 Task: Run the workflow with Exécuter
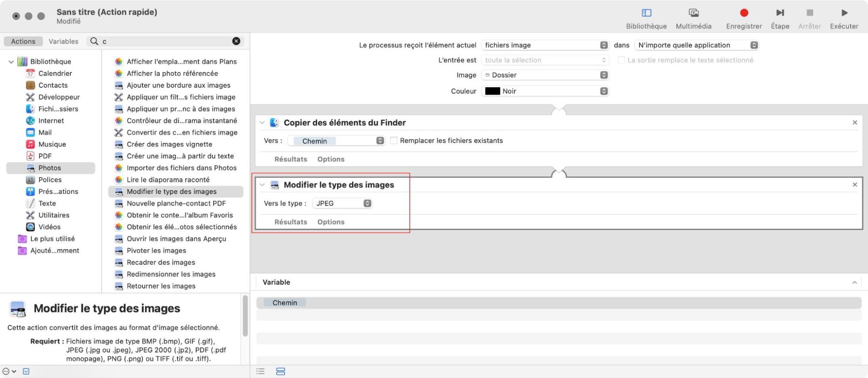click(844, 13)
